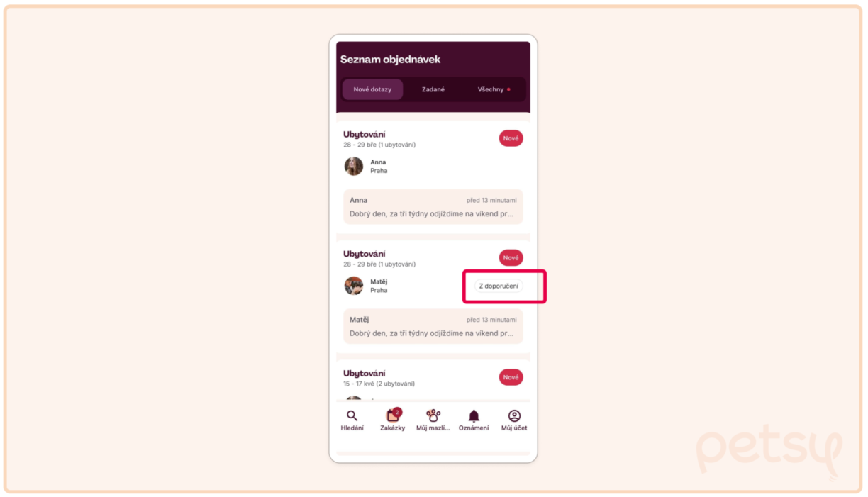The image size is (868, 497).
Task: Switch to Všechny tab
Action: 493,89
